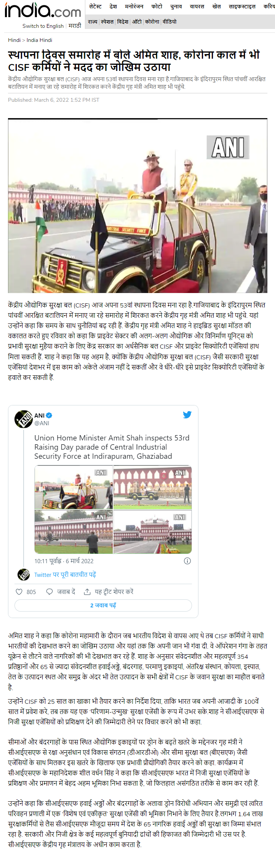Click main article image of Amit Shah
Screen dimensions: 275x868
click(x=137, y=206)
